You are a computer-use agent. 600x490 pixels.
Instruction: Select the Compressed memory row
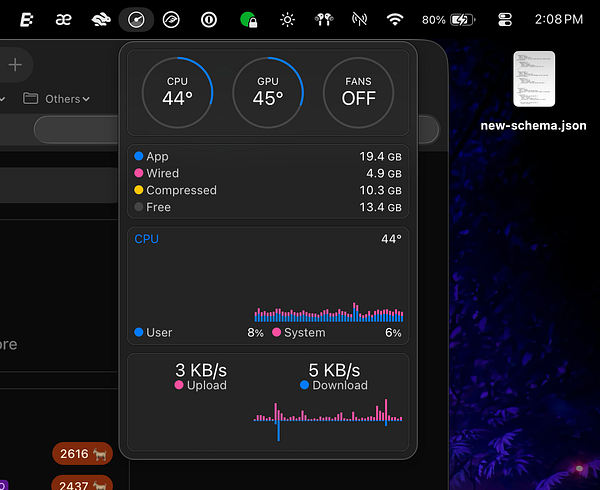[268, 190]
